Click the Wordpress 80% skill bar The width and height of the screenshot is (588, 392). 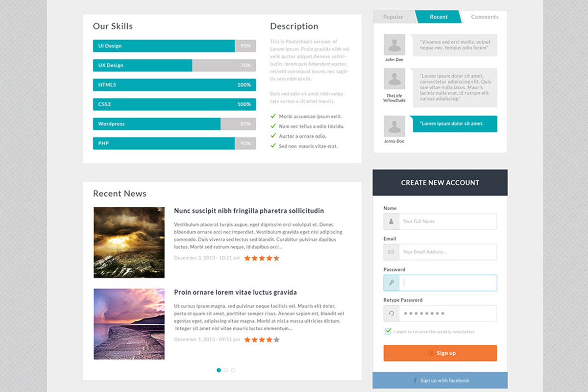[x=174, y=124]
